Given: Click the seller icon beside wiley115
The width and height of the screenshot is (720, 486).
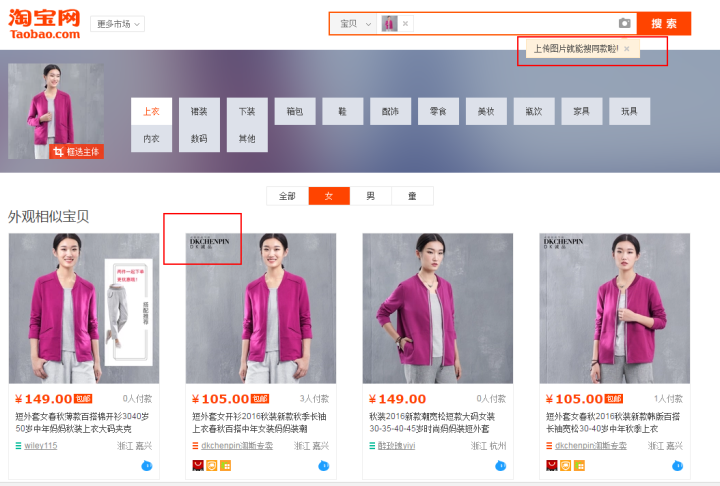Looking at the screenshot, I should pyautogui.click(x=18, y=446).
